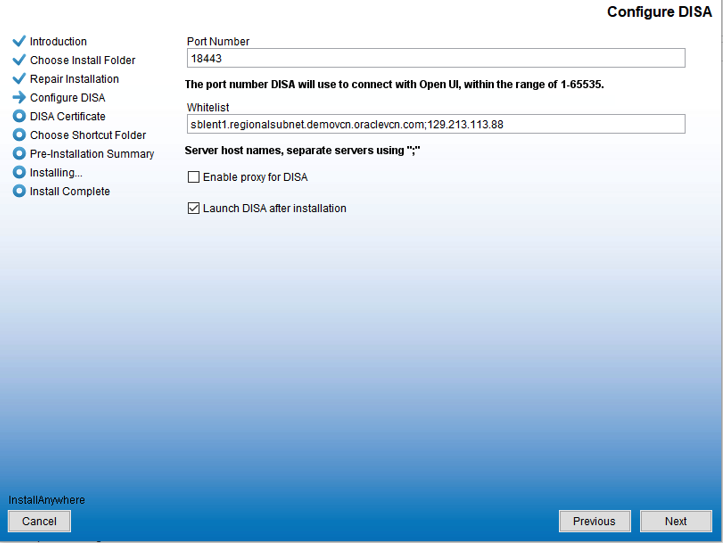The image size is (723, 543).
Task: Enable proxy for DISA checkbox
Action: coord(194,177)
